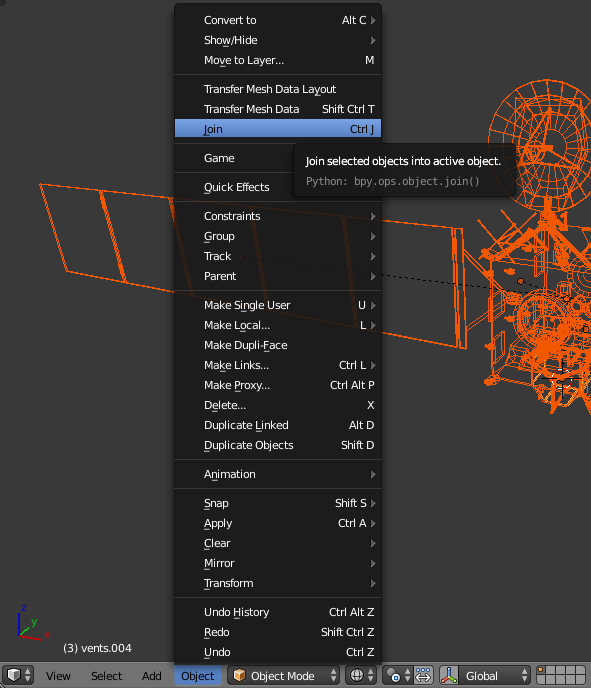The height and width of the screenshot is (688, 591).
Task: Open the Select menu in header
Action: coord(106,676)
